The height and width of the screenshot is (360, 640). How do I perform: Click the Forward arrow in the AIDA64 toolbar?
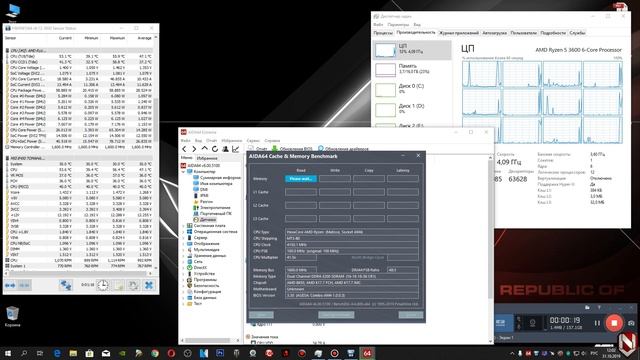(x=194, y=149)
